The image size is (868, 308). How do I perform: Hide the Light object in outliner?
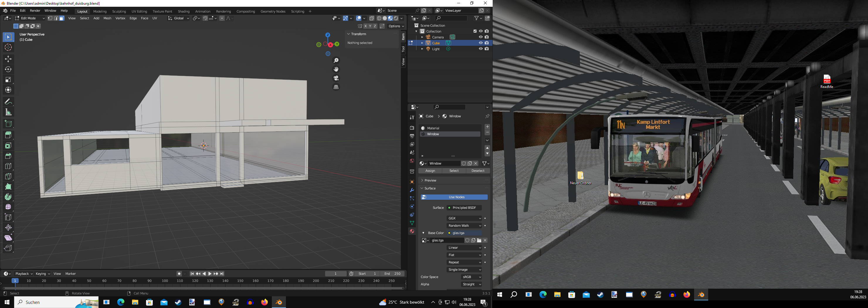481,49
